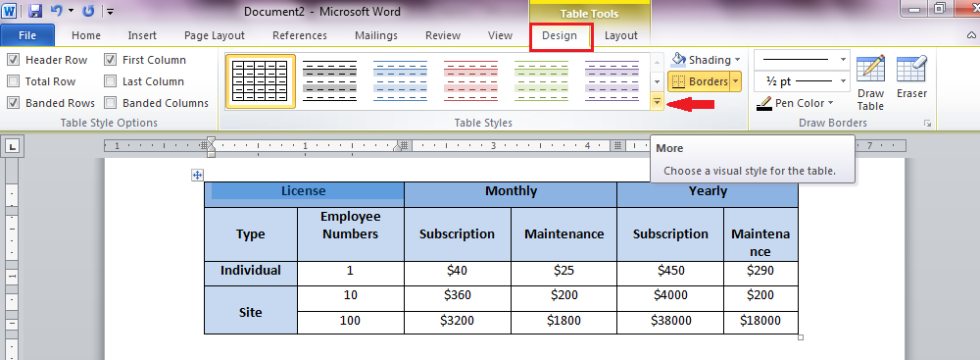
Task: Click the $3200 table cell
Action: click(458, 322)
